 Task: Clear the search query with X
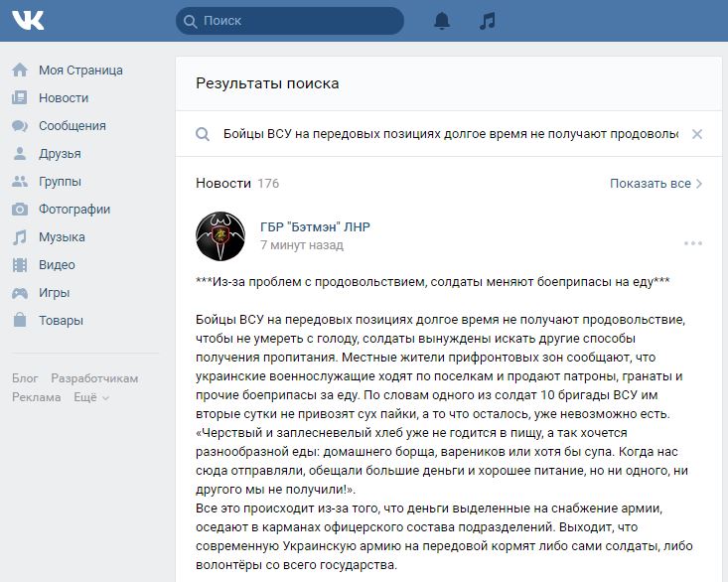coord(697,134)
